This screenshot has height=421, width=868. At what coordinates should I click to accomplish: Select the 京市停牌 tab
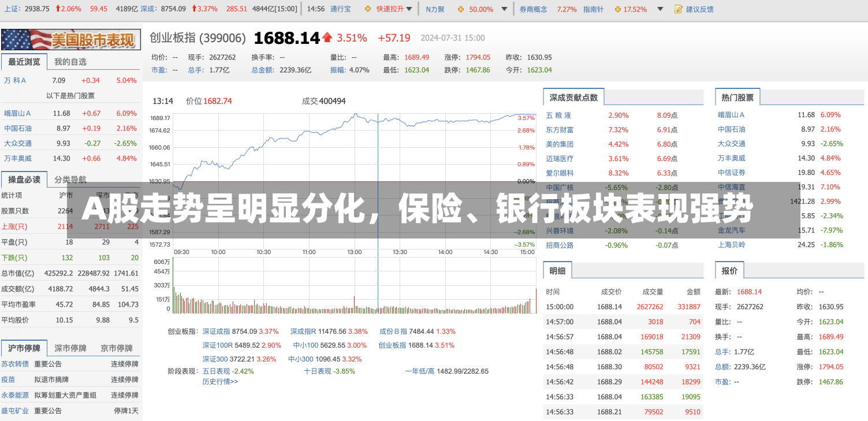coord(117,348)
